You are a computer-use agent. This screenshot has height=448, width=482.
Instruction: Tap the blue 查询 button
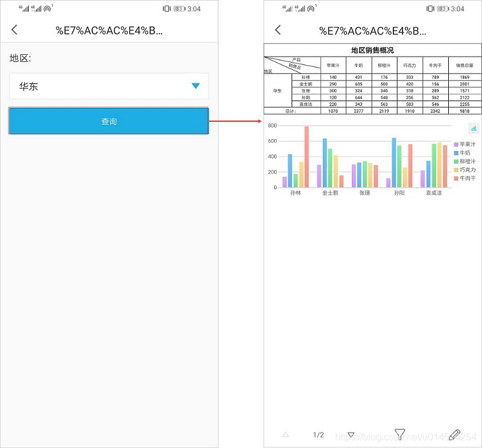(x=109, y=121)
